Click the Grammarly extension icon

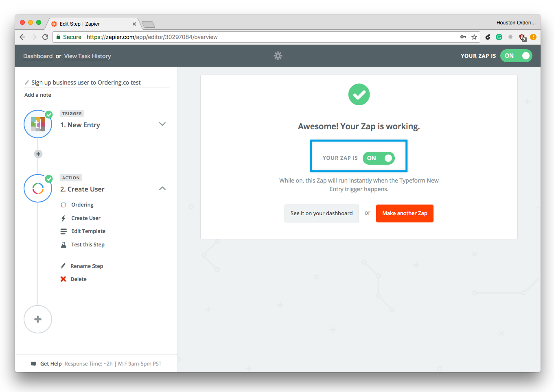[x=499, y=37]
